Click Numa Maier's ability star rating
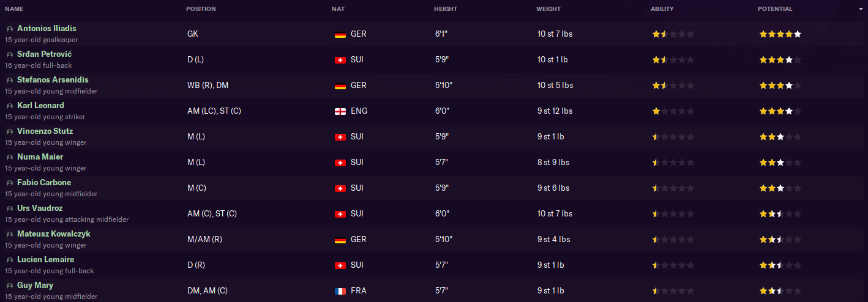 coord(673,163)
